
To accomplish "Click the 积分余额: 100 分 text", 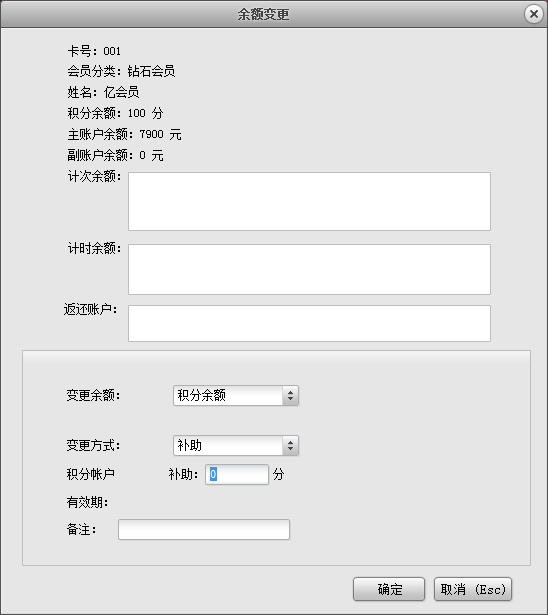I will pyautogui.click(x=115, y=113).
